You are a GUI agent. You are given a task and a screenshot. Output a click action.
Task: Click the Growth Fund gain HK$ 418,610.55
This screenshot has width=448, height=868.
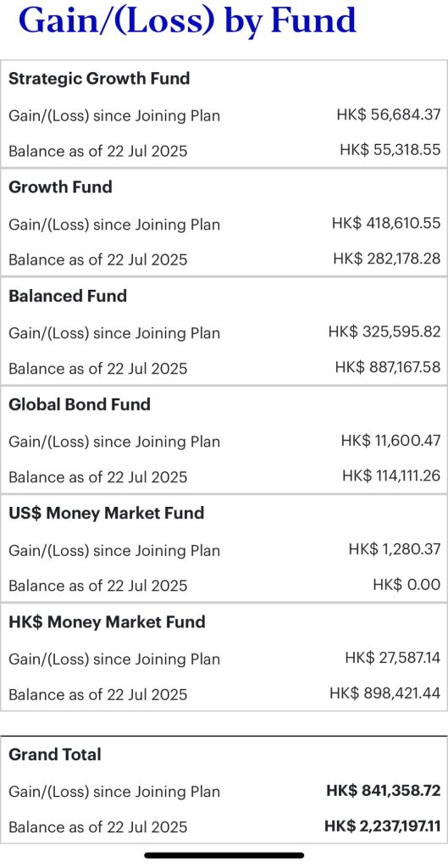click(387, 224)
